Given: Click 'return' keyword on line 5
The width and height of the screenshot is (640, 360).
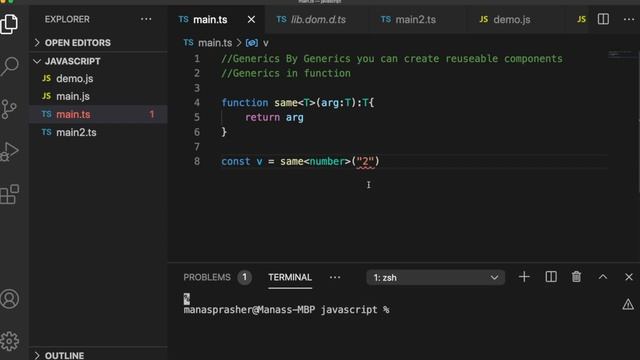Looking at the screenshot, I should click(x=262, y=117).
